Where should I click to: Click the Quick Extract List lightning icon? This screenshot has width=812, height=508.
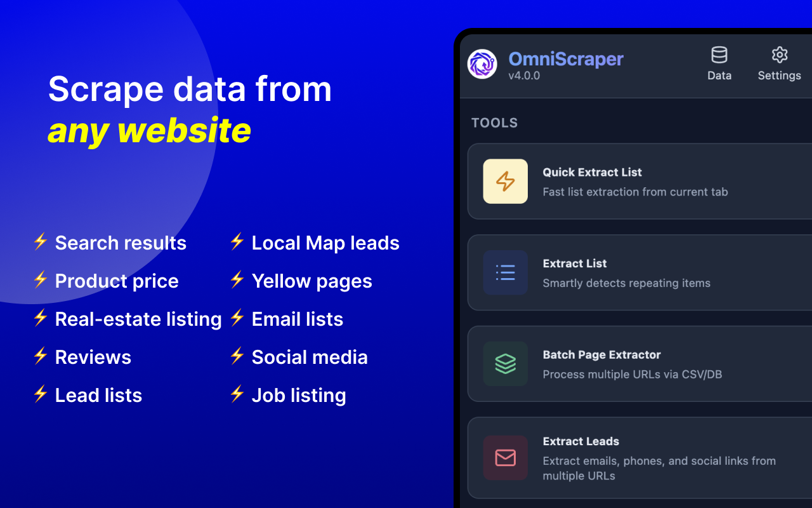pos(506,181)
